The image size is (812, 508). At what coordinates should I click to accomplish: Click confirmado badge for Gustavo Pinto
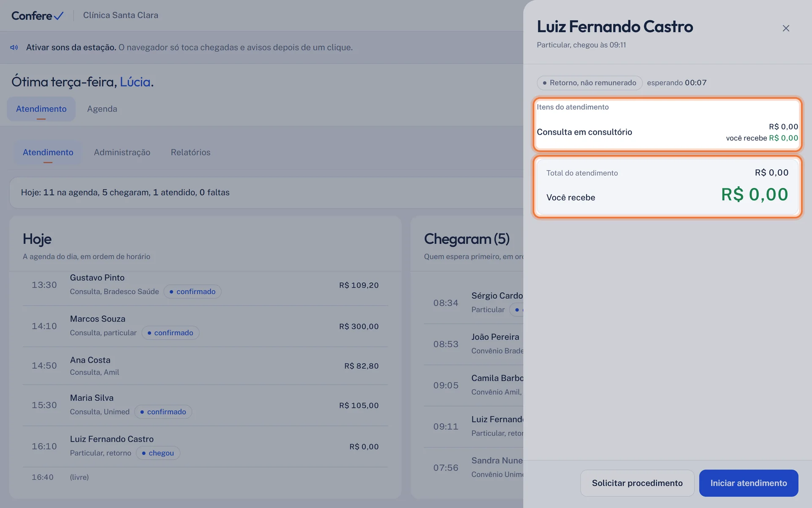(192, 292)
